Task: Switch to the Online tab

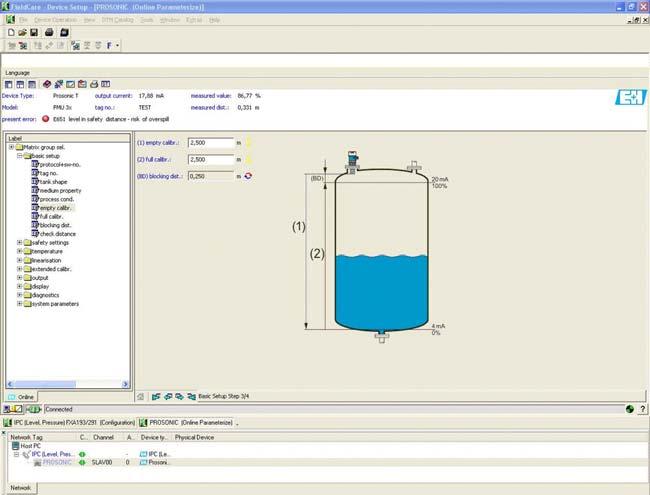Action: 22,397
